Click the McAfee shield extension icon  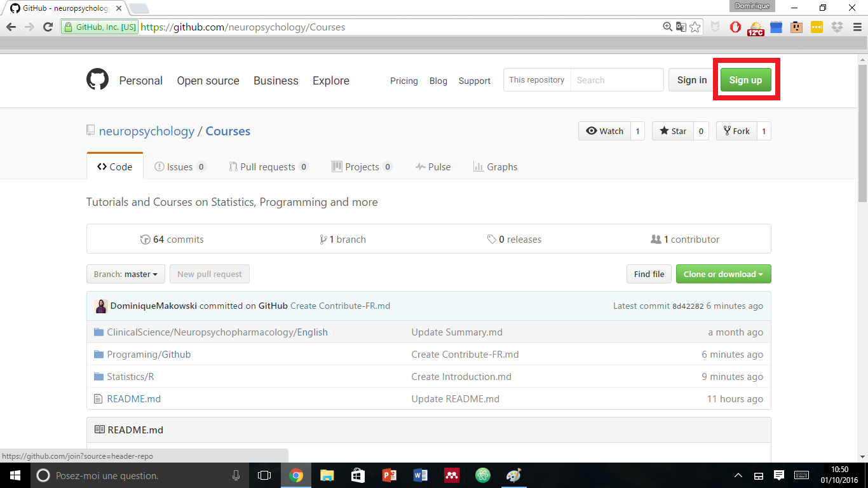tap(715, 27)
